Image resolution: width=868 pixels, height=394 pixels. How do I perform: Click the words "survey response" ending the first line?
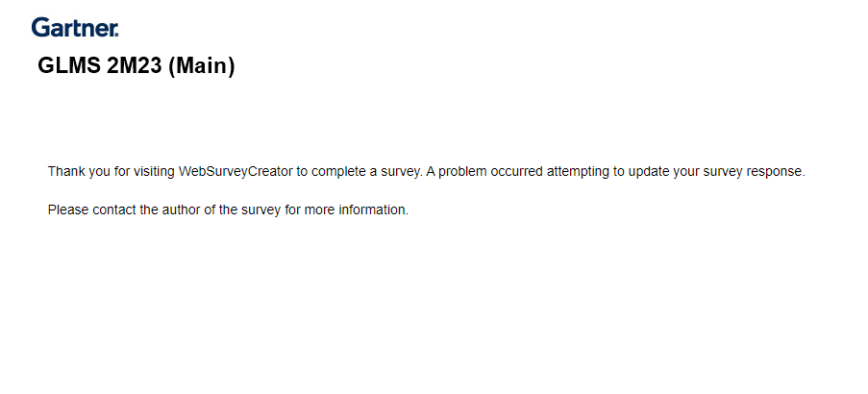coord(754,172)
